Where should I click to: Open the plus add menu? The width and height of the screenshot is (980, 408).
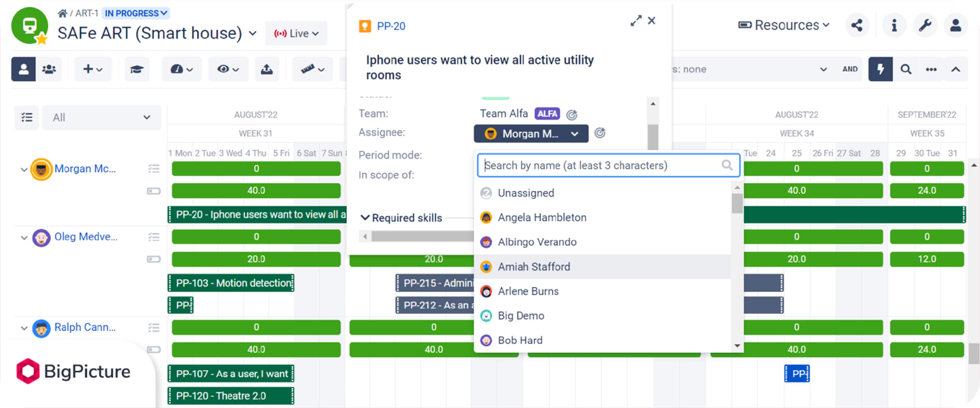[93, 69]
